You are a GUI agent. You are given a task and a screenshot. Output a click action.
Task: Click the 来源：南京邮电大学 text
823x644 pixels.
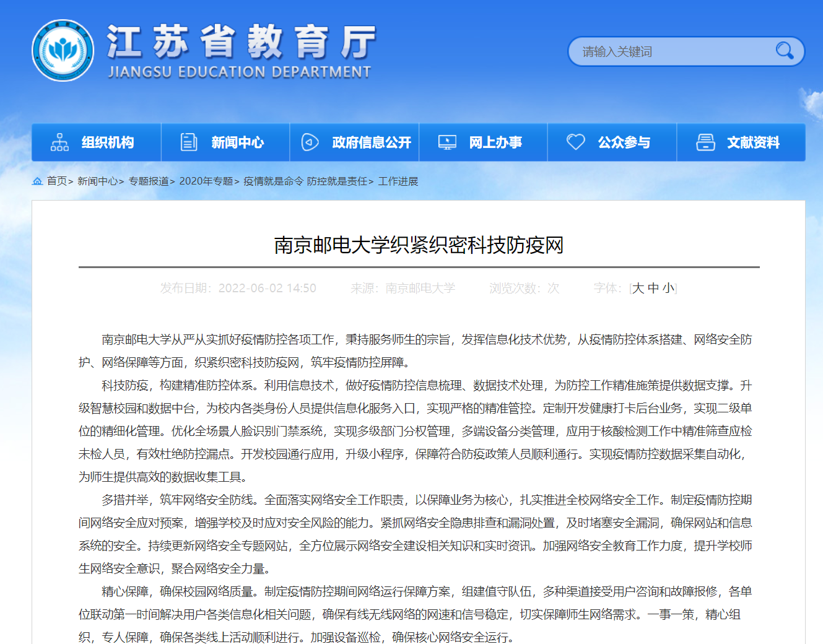403,288
